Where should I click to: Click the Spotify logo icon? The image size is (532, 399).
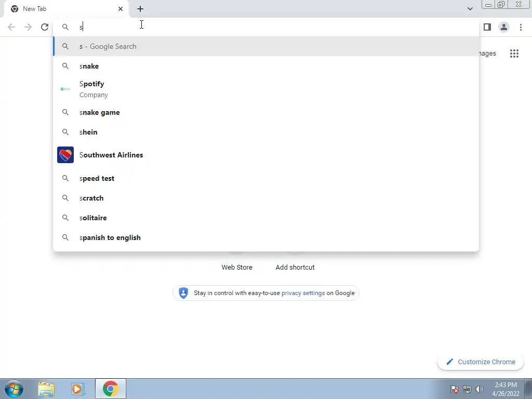pyautogui.click(x=65, y=89)
